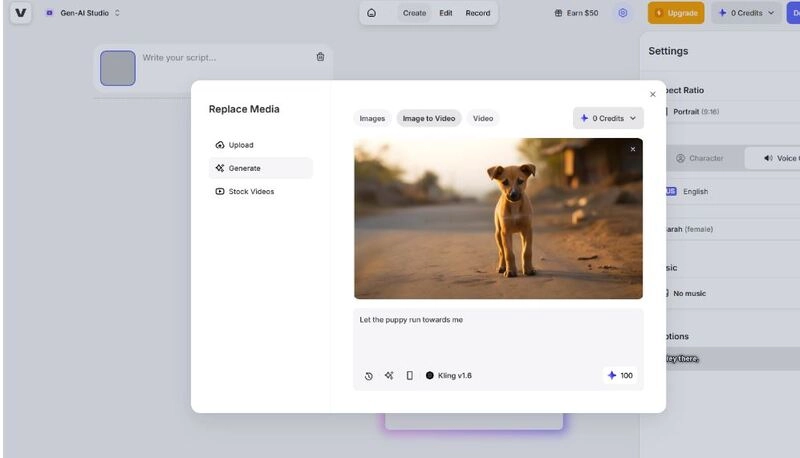Click the portrait orientation phone icon
The height and width of the screenshot is (458, 800).
(x=409, y=376)
